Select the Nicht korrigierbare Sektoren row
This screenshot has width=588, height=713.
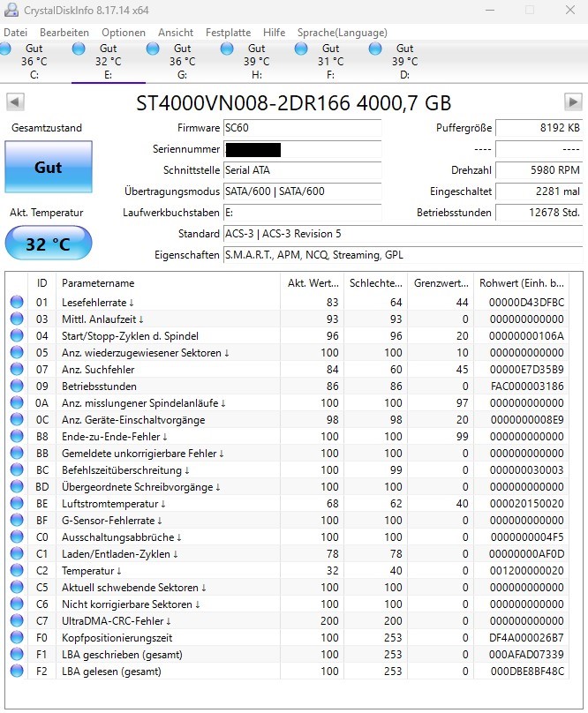click(x=289, y=604)
